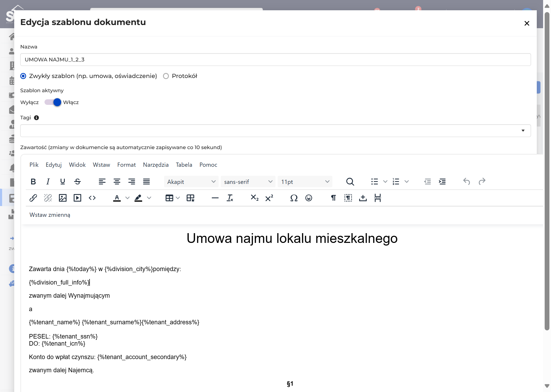
Task: Apply subscript
Action: pos(255,198)
